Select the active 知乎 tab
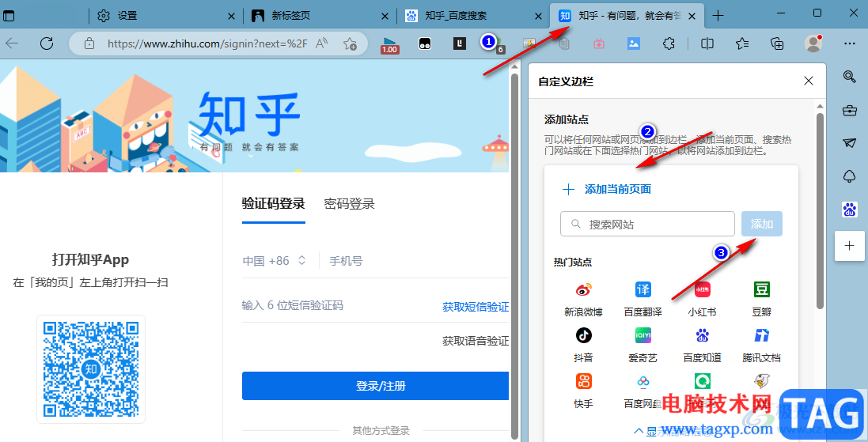This screenshot has height=442, width=868. coord(627,16)
